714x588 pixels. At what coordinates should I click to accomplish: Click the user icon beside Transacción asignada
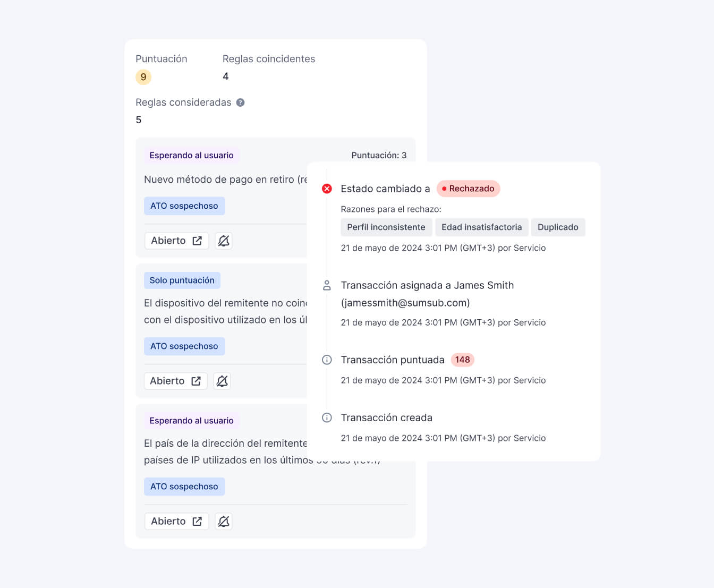[x=327, y=285]
